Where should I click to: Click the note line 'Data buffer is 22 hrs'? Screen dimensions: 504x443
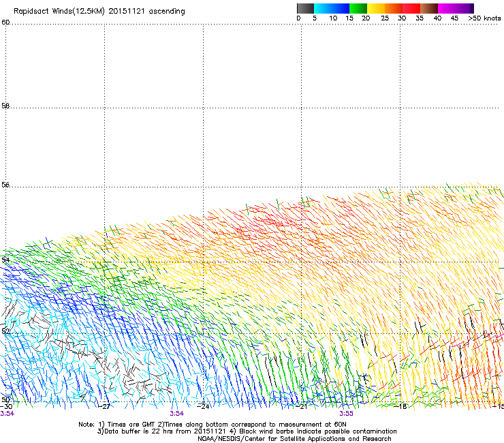(138, 431)
